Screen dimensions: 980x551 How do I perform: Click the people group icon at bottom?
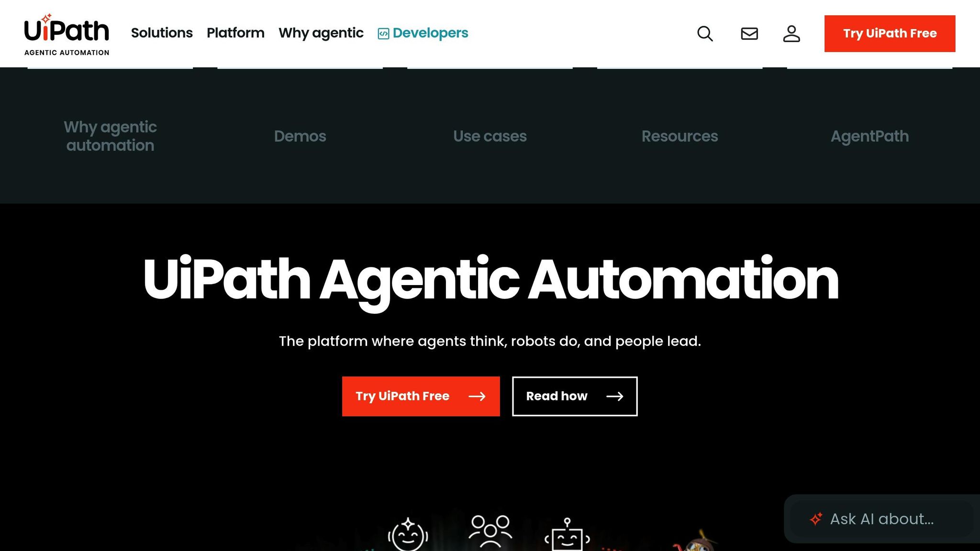pos(490,531)
